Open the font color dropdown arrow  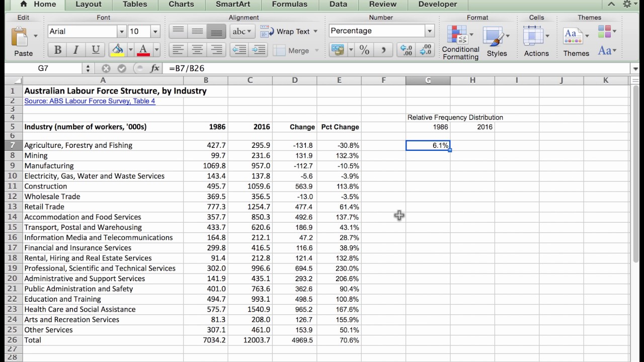(x=156, y=50)
